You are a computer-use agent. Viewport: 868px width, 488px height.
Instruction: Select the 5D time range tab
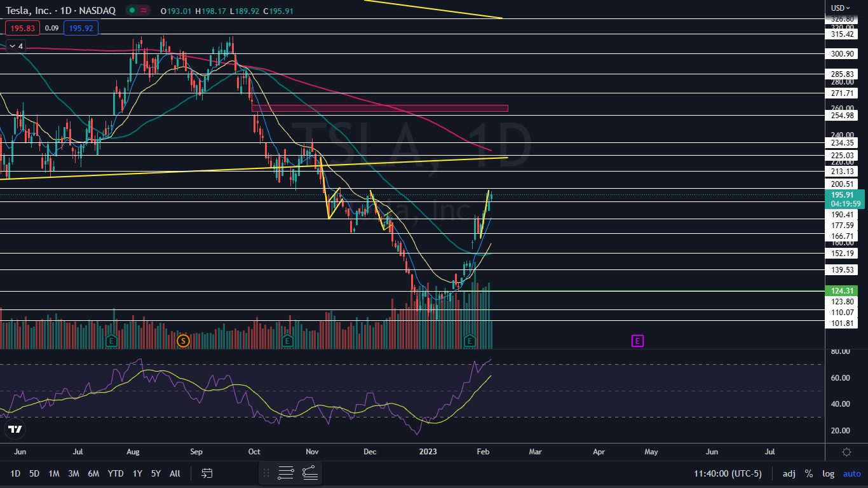34,473
